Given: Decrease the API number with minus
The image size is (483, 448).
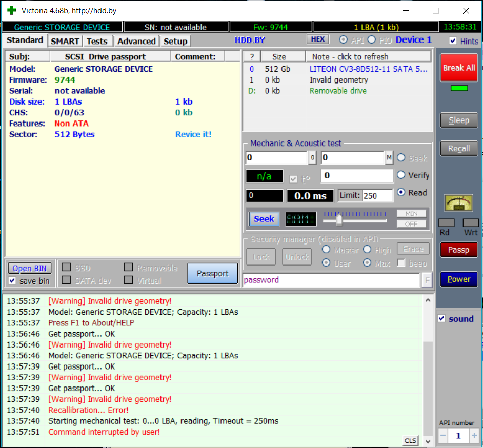Looking at the screenshot, I should 443,435.
